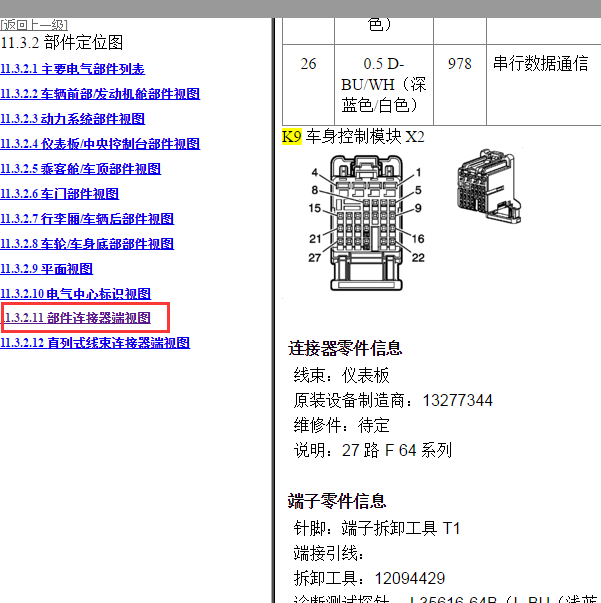Open 11.3.2.6 车门部件视图 link
601x603 pixels.
[59, 194]
